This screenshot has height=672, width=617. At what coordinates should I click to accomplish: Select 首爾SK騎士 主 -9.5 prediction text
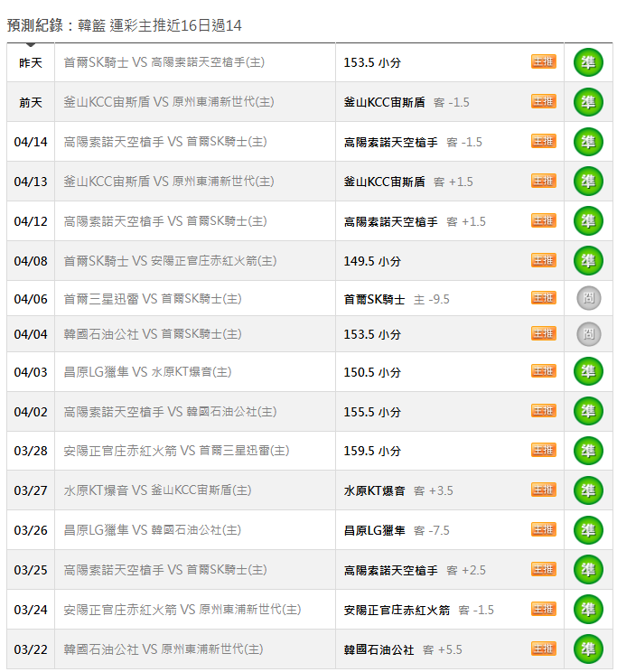[397, 299]
